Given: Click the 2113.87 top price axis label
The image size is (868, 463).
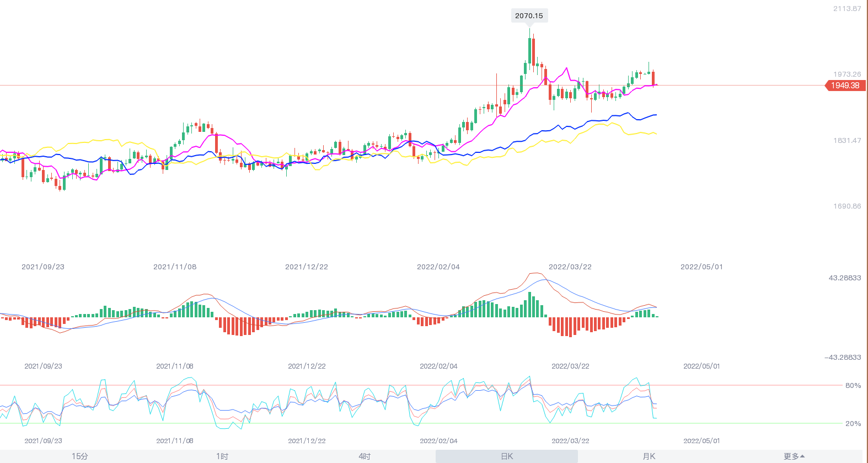Looking at the screenshot, I should click(x=846, y=9).
